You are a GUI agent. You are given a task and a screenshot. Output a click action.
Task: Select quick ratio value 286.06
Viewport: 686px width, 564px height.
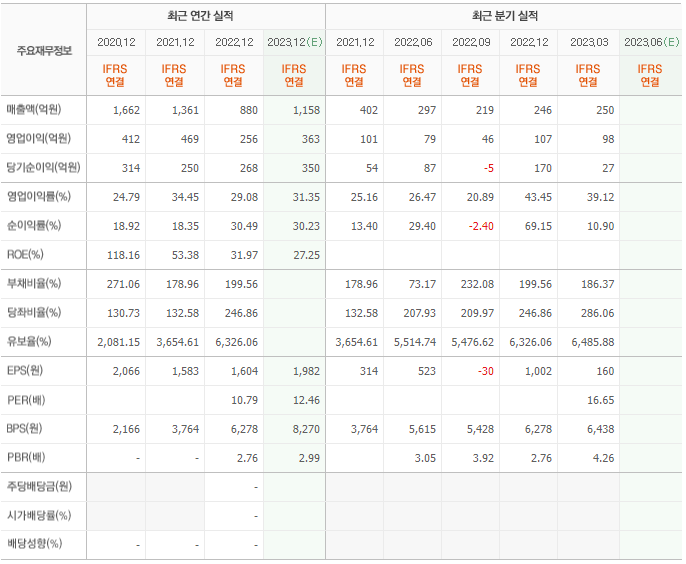(x=598, y=313)
